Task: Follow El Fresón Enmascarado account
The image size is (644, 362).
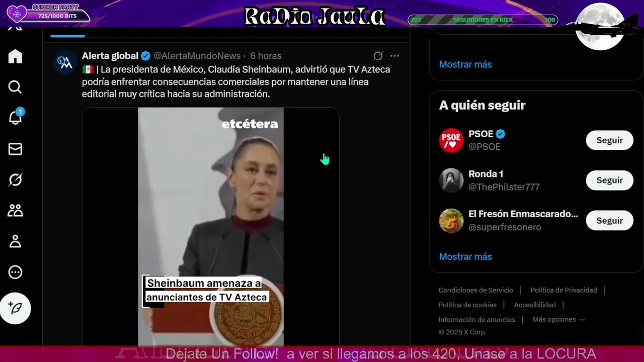Action: click(x=609, y=221)
